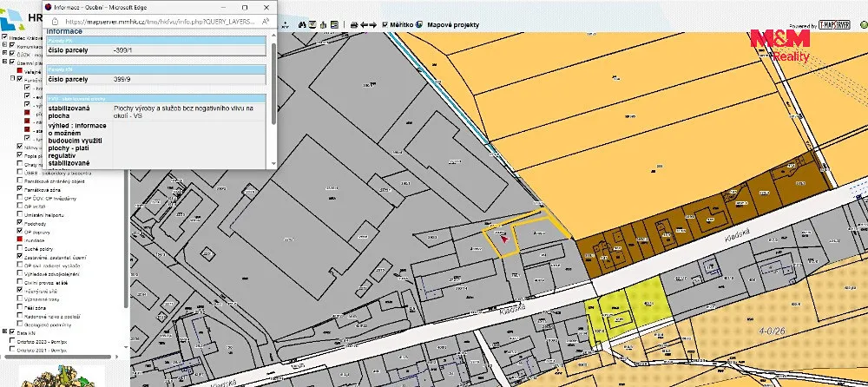Open the Mapové projekty menu
The image size is (868, 387).
[453, 24]
